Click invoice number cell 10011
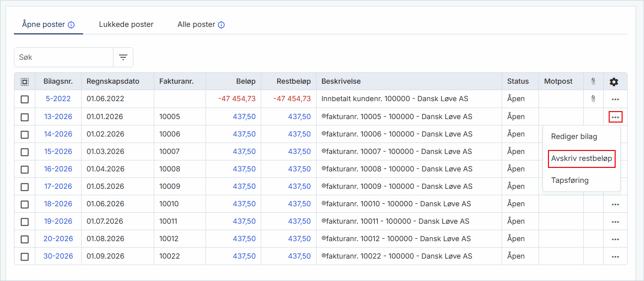Screen dimensions: 644x281 point(168,221)
